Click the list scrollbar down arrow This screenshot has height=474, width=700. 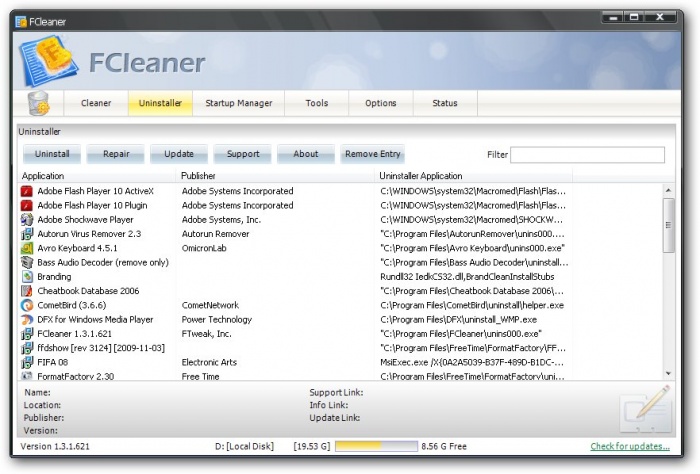point(668,374)
